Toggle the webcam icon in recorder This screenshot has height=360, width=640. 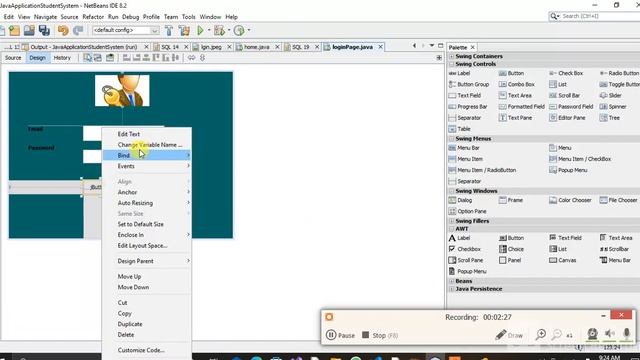[592, 334]
